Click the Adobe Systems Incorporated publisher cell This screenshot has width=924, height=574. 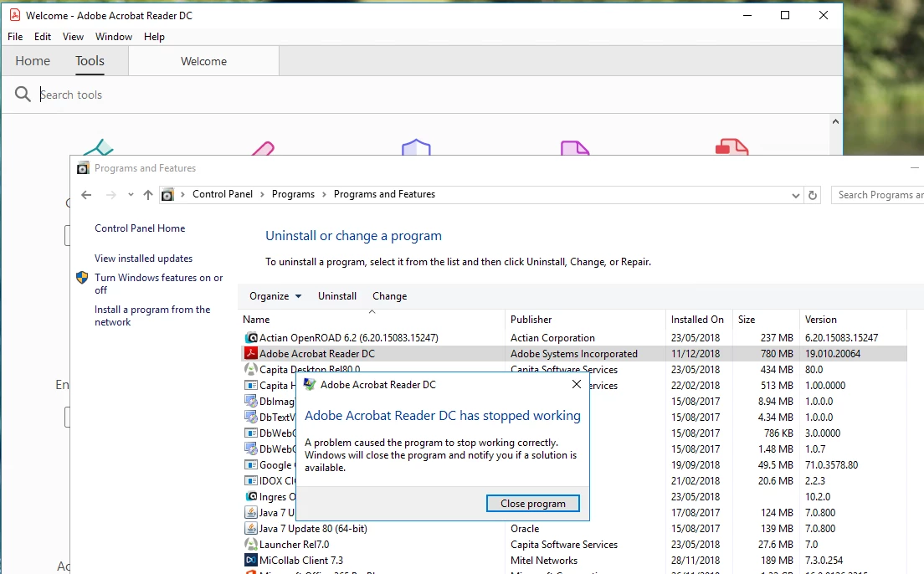pyautogui.click(x=574, y=354)
